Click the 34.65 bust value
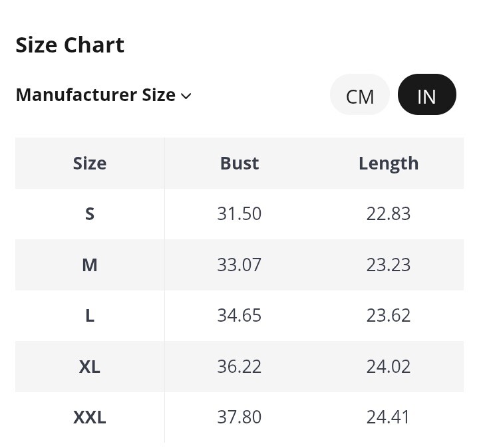 (239, 316)
